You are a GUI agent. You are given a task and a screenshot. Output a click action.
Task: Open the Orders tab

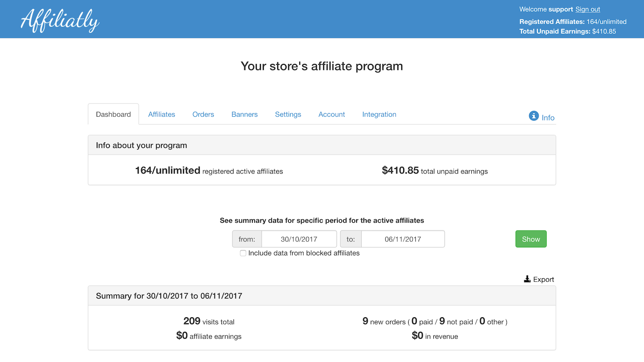click(x=203, y=114)
